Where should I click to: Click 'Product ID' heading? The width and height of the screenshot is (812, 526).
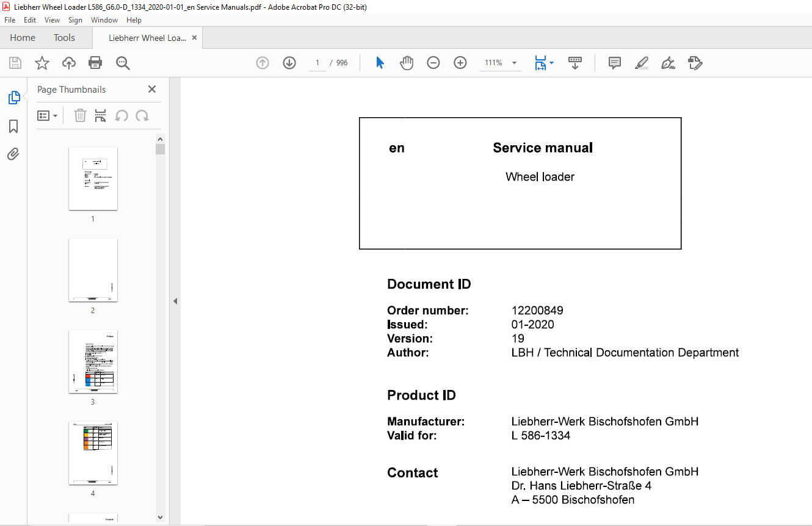pyautogui.click(x=421, y=395)
